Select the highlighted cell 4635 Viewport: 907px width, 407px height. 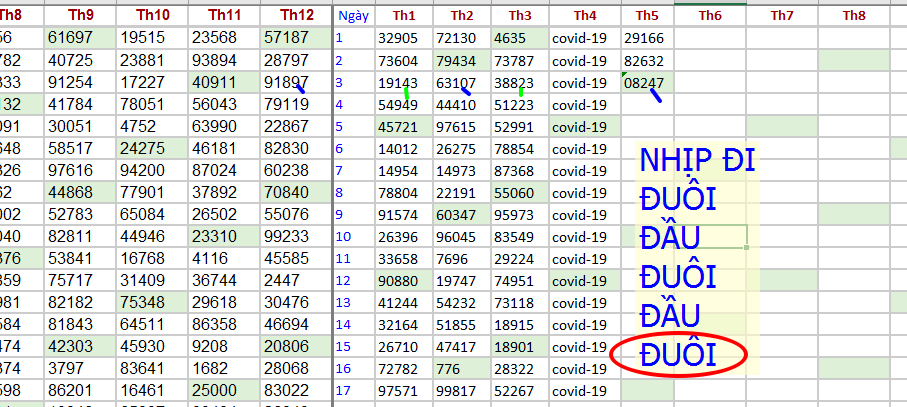tap(520, 38)
